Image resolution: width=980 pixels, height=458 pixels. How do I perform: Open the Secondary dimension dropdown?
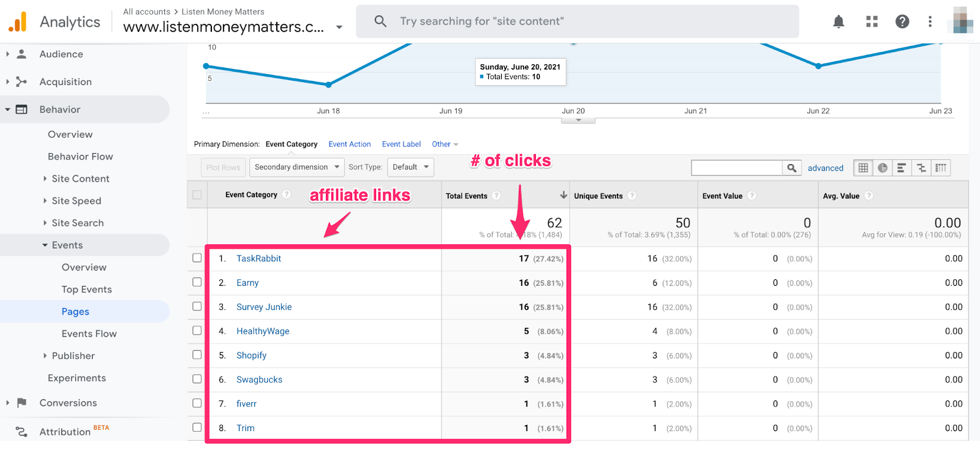(x=297, y=167)
